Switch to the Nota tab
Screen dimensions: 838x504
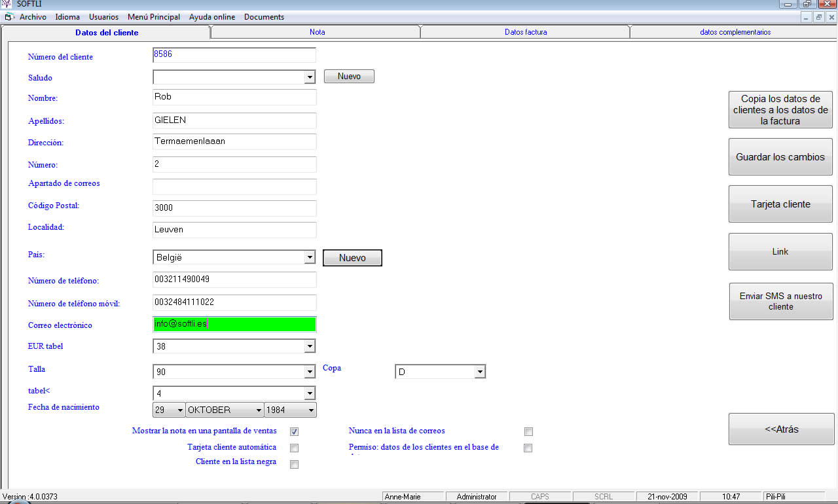point(317,32)
